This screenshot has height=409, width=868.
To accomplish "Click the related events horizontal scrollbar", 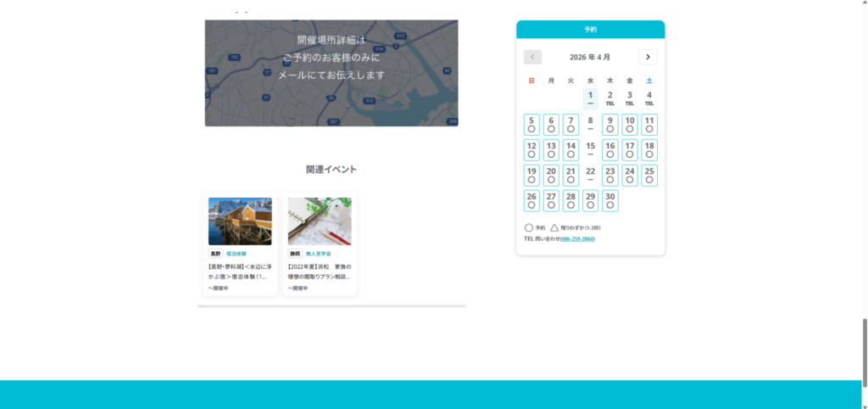I will (331, 305).
